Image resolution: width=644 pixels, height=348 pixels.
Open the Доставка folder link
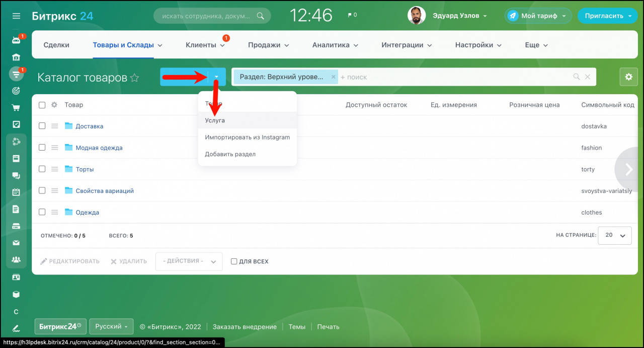click(90, 126)
